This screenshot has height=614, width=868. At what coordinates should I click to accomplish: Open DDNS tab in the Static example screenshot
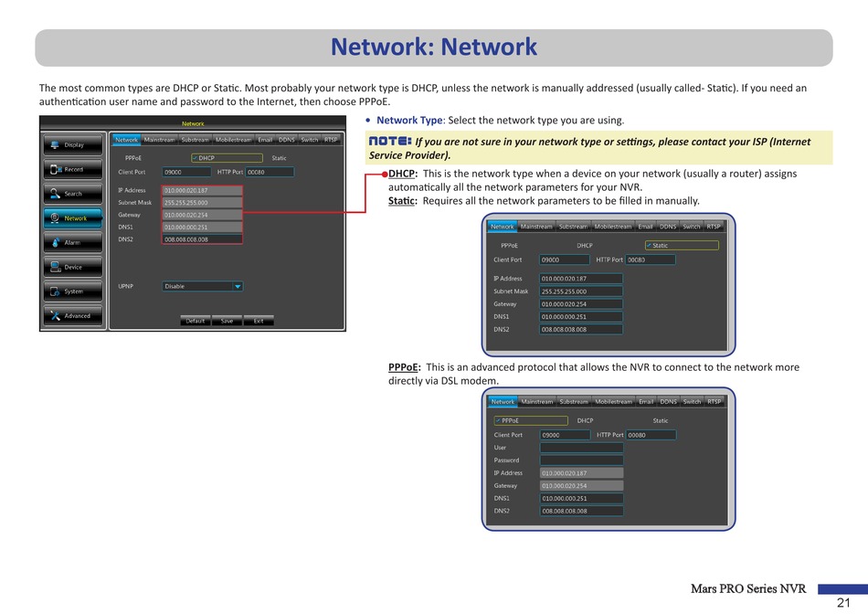pyautogui.click(x=668, y=227)
